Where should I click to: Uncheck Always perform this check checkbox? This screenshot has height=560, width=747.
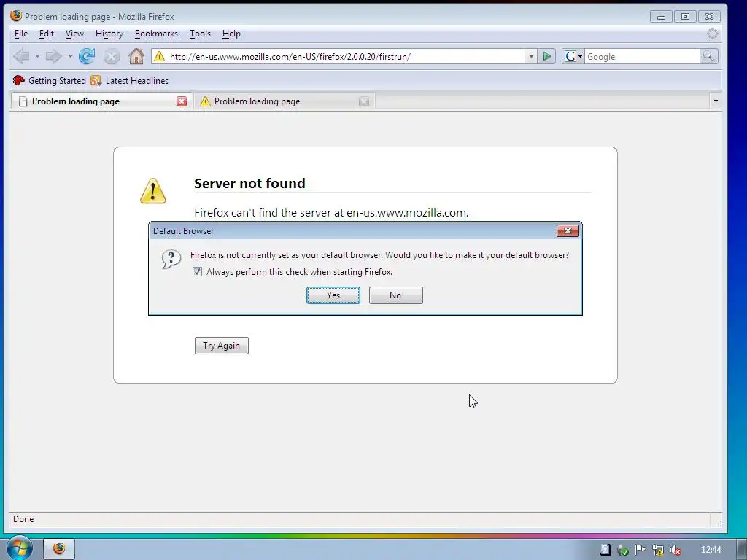(x=197, y=272)
